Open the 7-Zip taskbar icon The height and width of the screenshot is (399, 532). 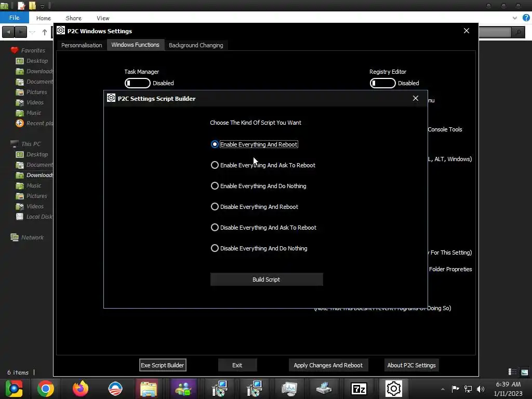pos(358,389)
